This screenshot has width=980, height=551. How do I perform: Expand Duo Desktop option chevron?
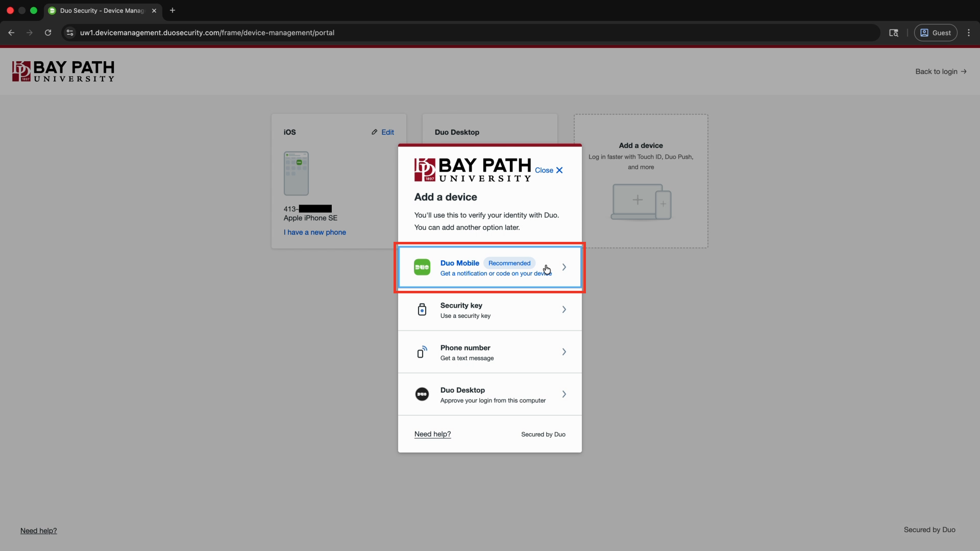[564, 394]
